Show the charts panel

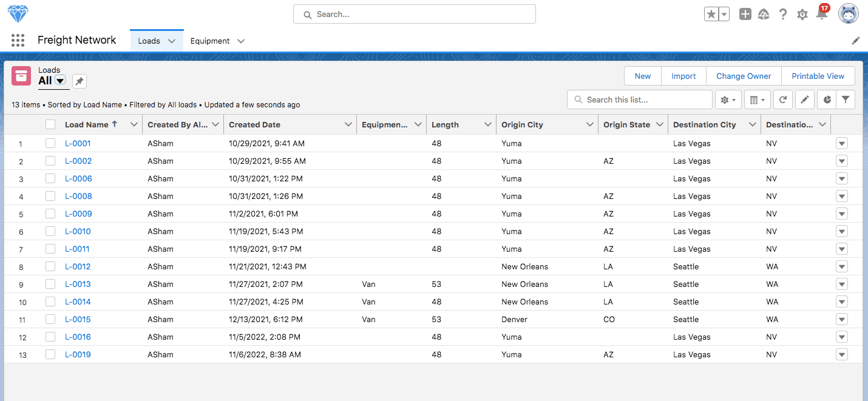point(827,99)
